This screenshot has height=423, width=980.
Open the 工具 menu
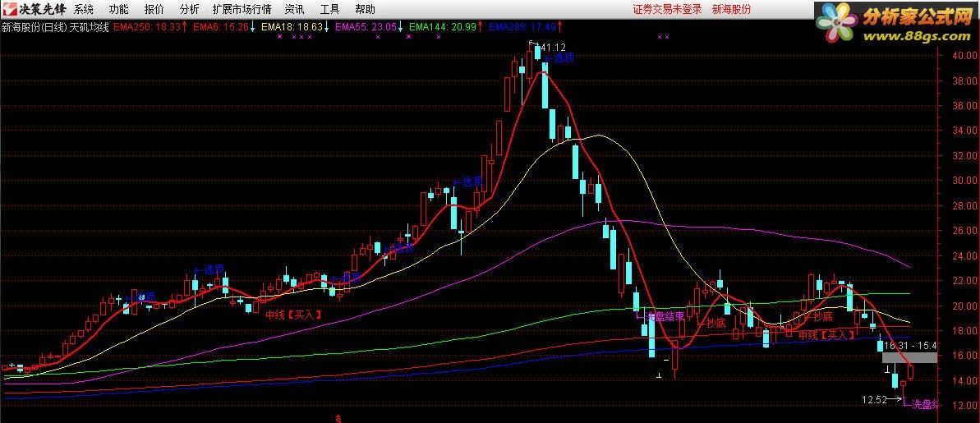tap(330, 9)
